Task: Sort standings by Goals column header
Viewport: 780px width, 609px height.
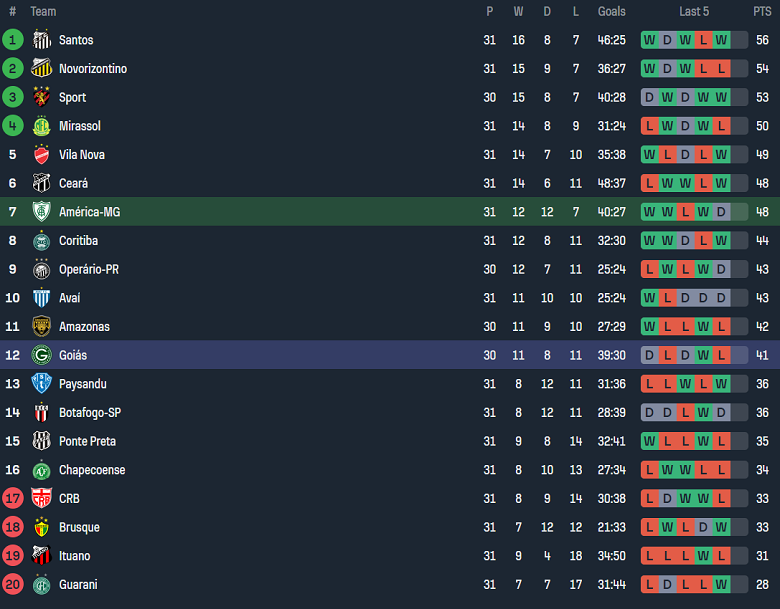Action: pyautogui.click(x=611, y=12)
